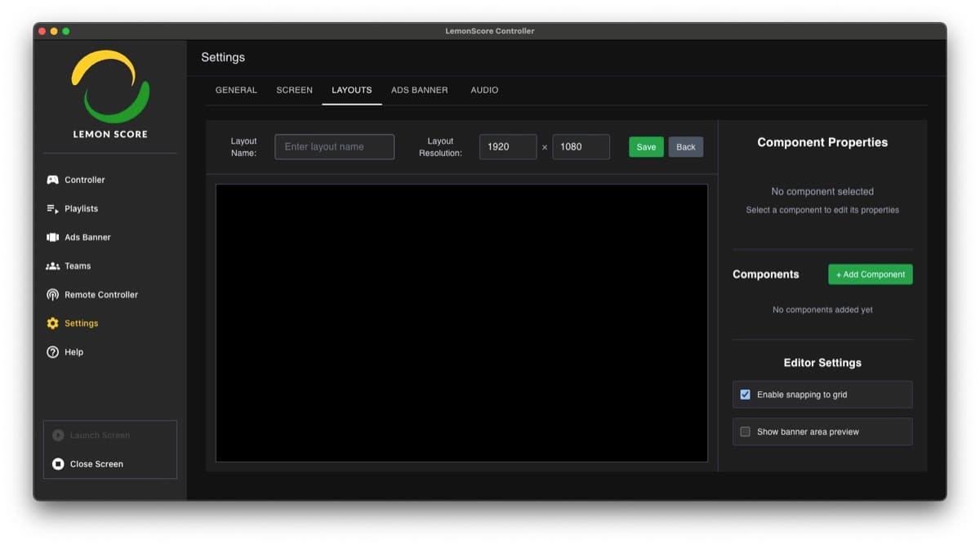Select the 1920 width resolution field
Viewport: 980px width, 545px height.
coord(508,146)
